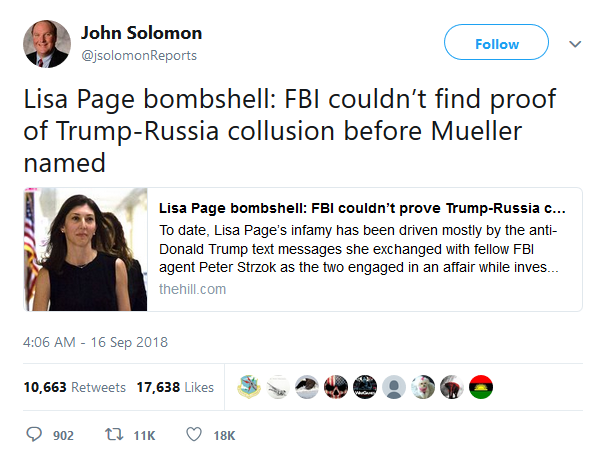
Task: Open the Lisa Page article card headline
Action: pyautogui.click(x=362, y=208)
